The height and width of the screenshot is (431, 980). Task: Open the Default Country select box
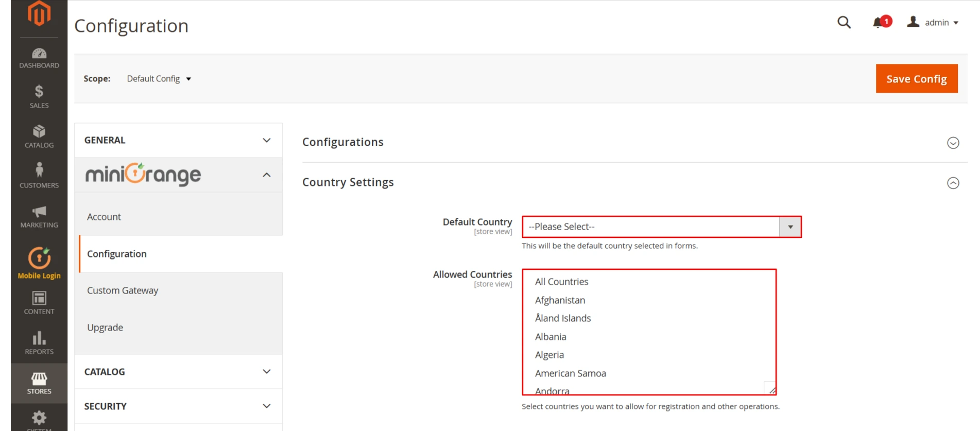pyautogui.click(x=662, y=227)
